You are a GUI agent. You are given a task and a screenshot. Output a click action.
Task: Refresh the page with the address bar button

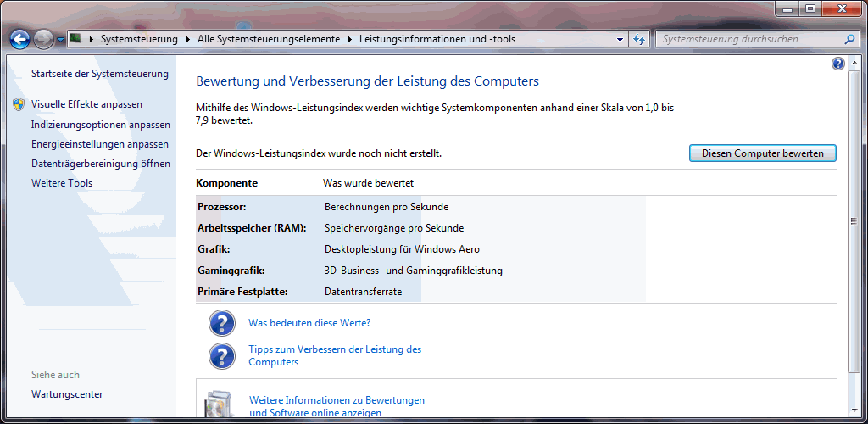(640, 39)
